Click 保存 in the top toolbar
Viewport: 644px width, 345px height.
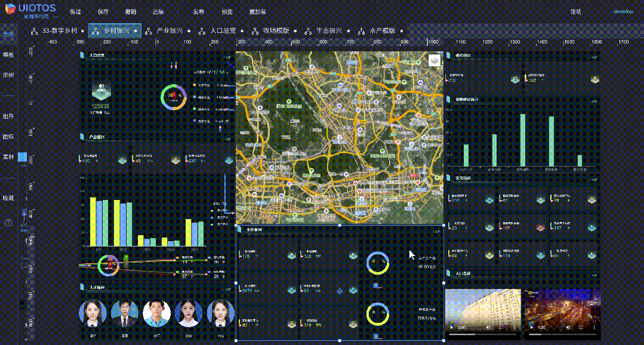coord(103,12)
